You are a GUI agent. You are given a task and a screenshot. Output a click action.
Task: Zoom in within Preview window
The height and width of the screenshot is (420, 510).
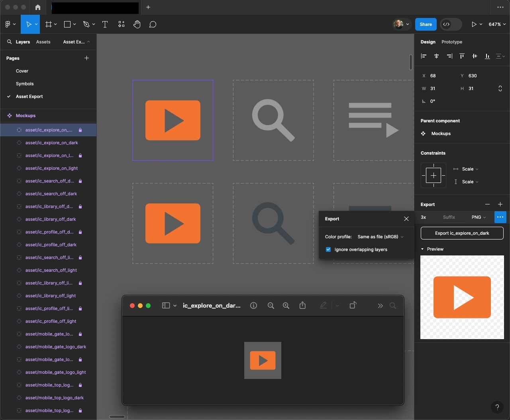coord(286,306)
